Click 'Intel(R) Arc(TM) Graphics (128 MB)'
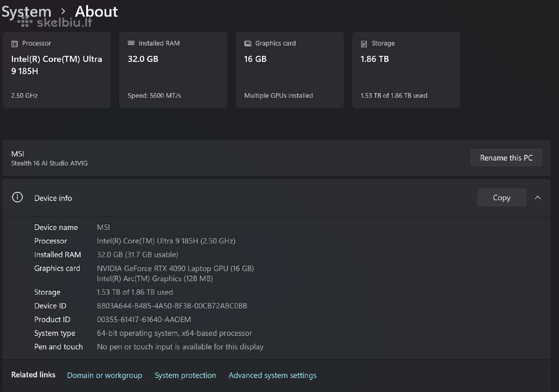The width and height of the screenshot is (559, 392). pyautogui.click(x=155, y=278)
